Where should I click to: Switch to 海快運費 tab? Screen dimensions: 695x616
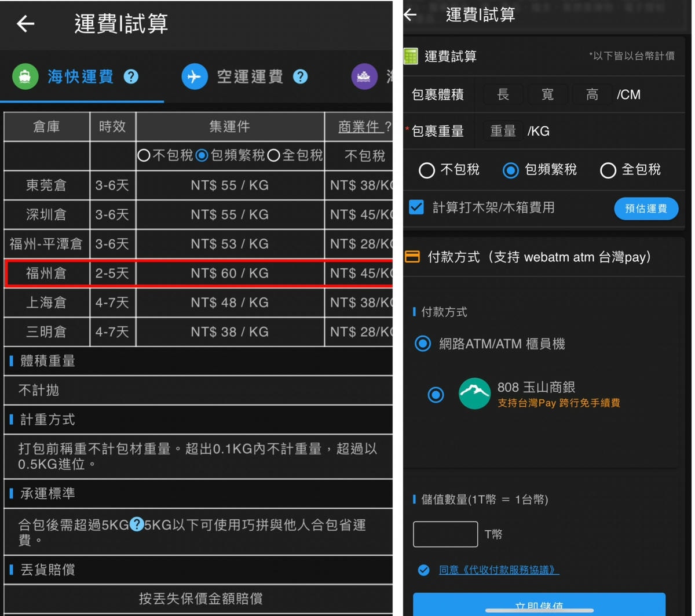click(81, 76)
